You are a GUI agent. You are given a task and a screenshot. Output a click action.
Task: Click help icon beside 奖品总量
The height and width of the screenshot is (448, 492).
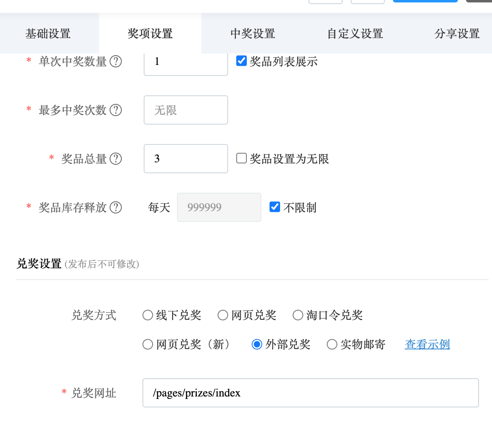tap(116, 159)
